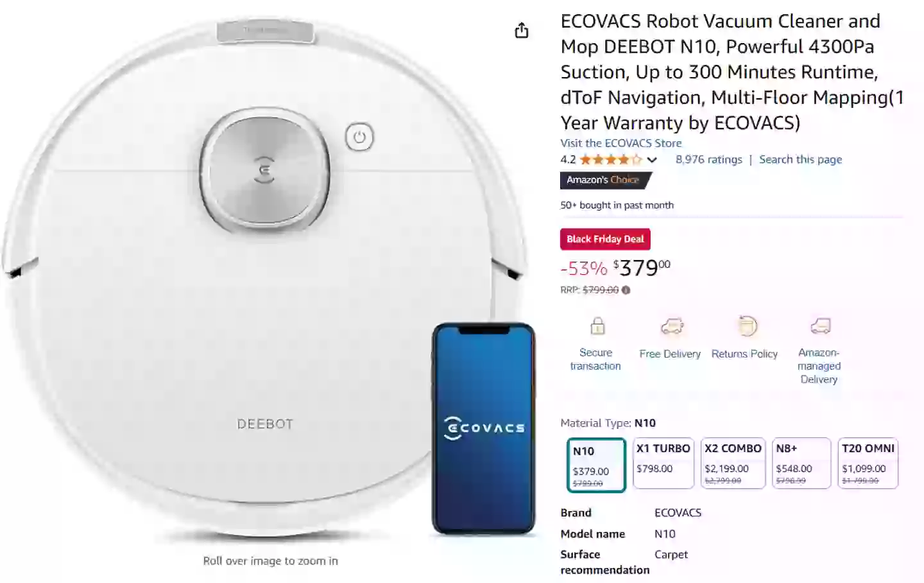Click the Secure transaction lock icon
This screenshot has width=924, height=583.
pyautogui.click(x=597, y=326)
